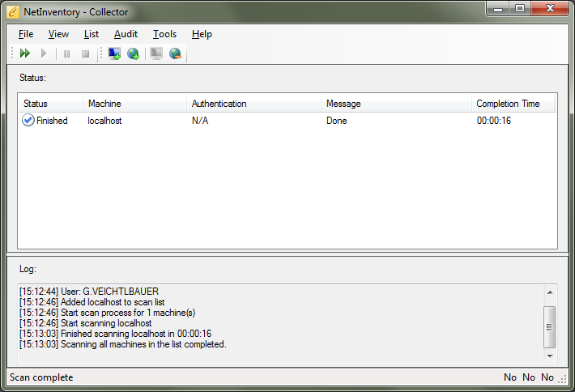Sort by the Status column header
Image resolution: width=575 pixels, height=392 pixels.
click(x=50, y=104)
